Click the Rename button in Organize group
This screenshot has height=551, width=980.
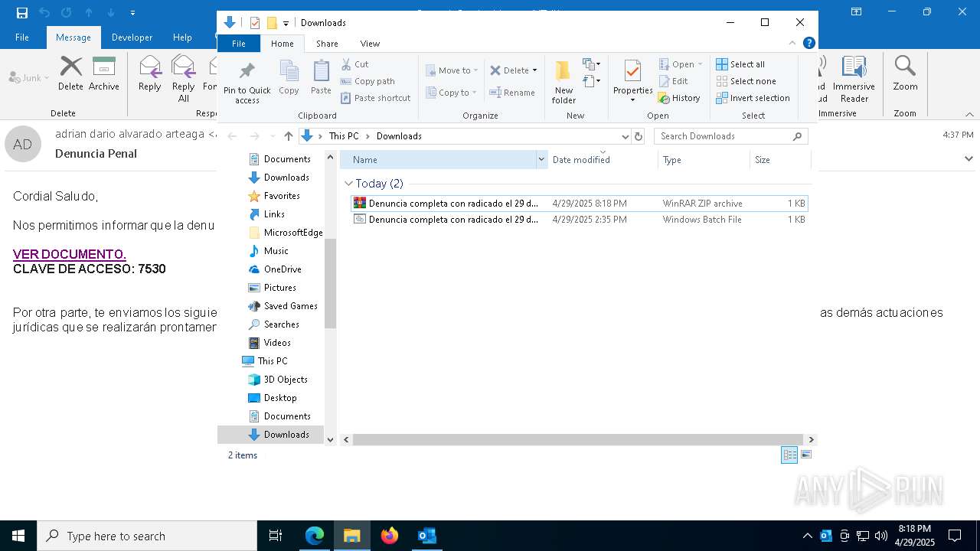coord(512,93)
